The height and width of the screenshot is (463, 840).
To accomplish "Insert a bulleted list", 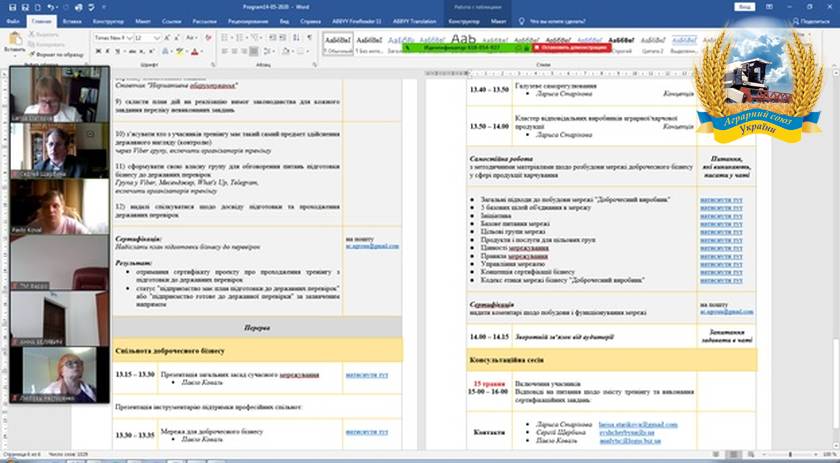I will point(224,38).
